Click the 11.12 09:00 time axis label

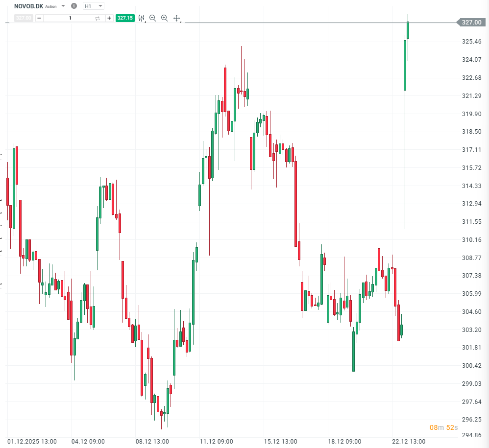216,442
